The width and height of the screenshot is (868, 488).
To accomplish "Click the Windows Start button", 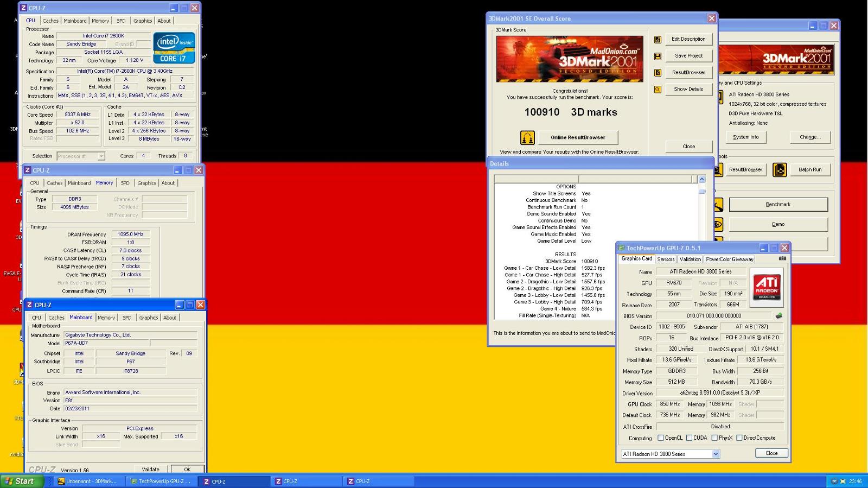I will (22, 481).
